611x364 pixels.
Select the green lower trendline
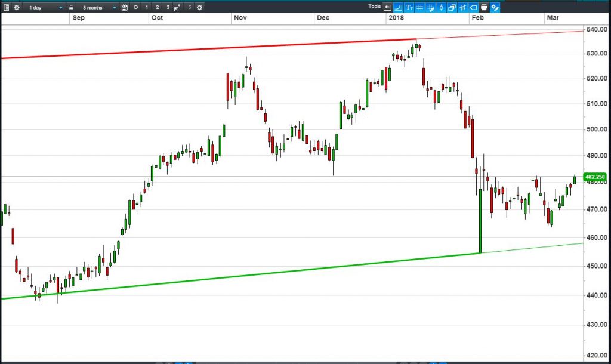point(241,276)
